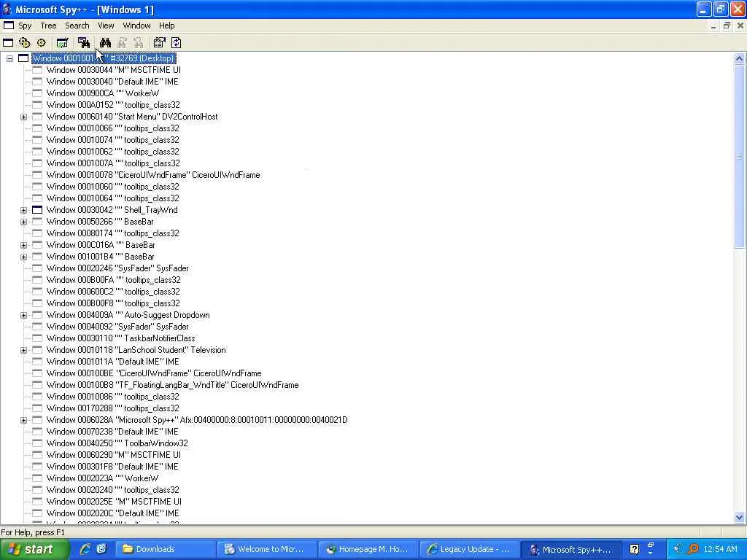
Task: Expand Window 00050266 BaseBar node
Action: (23, 222)
